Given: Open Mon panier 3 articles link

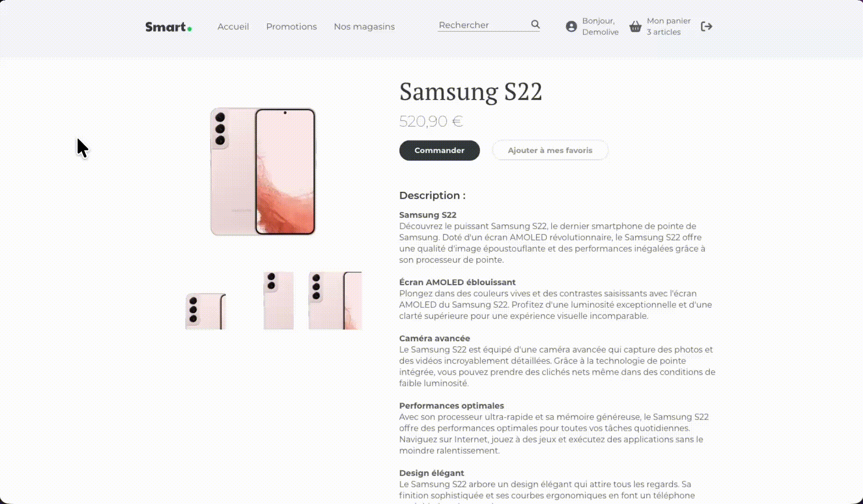Looking at the screenshot, I should tap(668, 27).
